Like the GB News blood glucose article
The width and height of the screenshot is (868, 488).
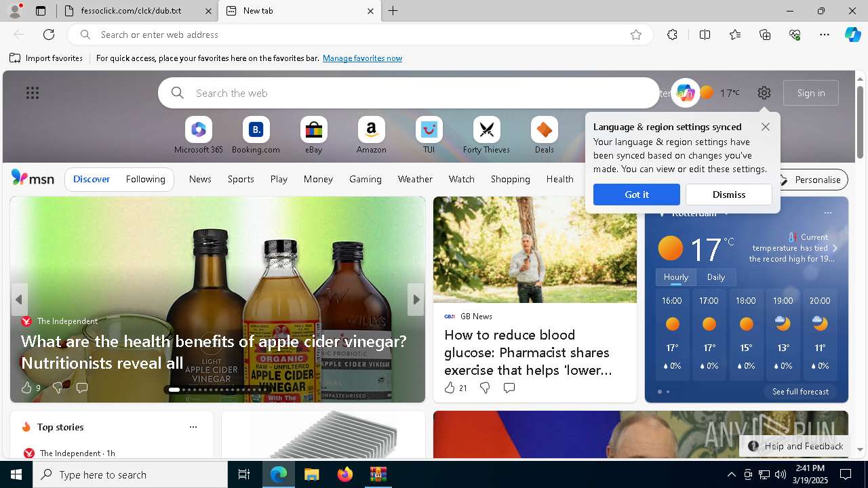pyautogui.click(x=450, y=388)
